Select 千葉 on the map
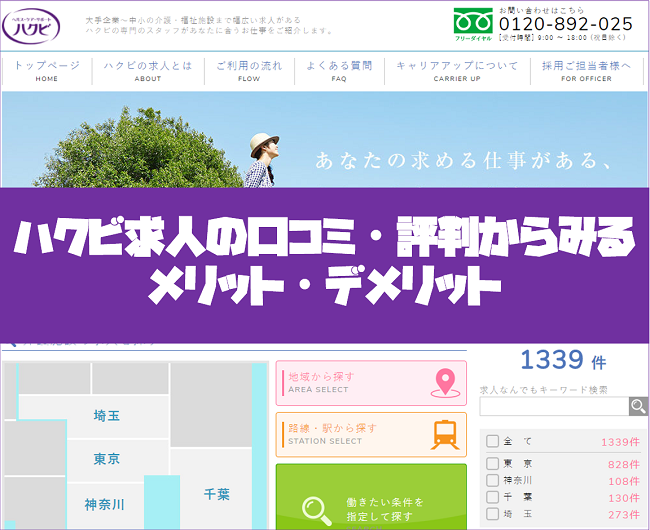The image size is (650, 530). point(216,494)
